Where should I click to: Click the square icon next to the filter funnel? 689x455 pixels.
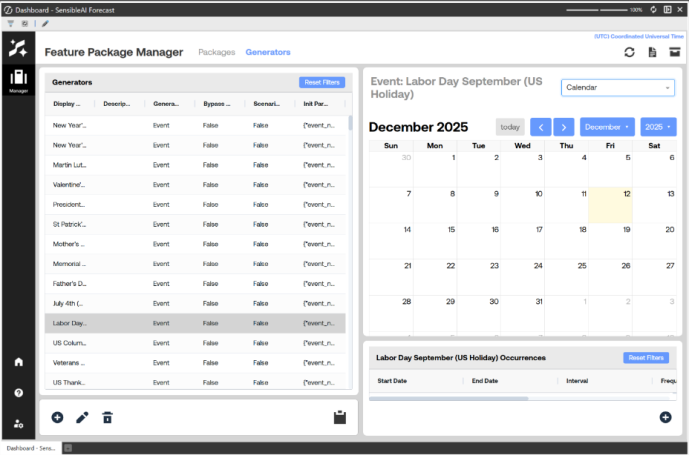click(25, 24)
